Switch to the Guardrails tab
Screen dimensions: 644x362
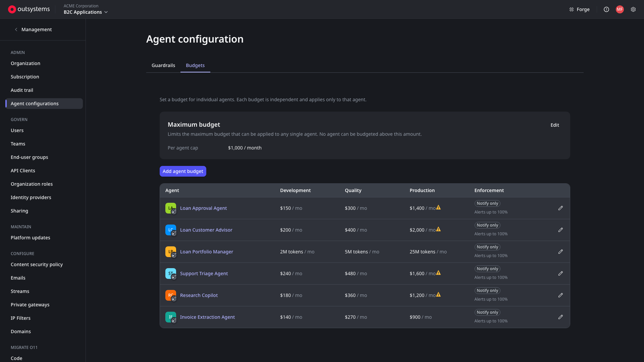coord(163,65)
